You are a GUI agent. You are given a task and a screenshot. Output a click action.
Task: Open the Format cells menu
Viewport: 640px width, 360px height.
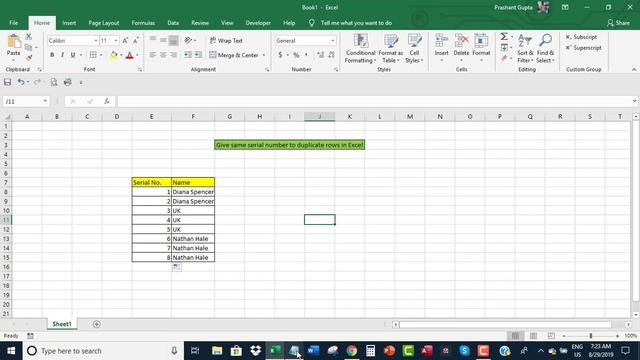[x=481, y=48]
